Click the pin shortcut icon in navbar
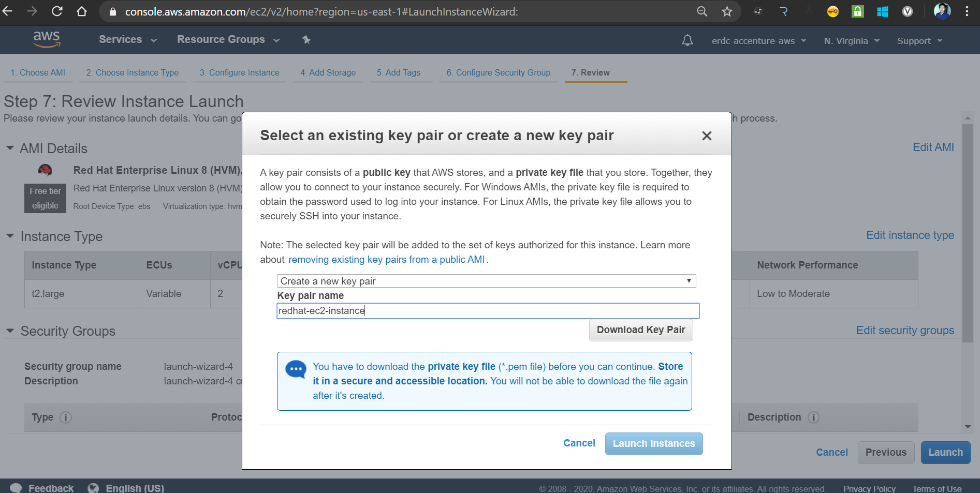This screenshot has height=493, width=980. (x=306, y=40)
